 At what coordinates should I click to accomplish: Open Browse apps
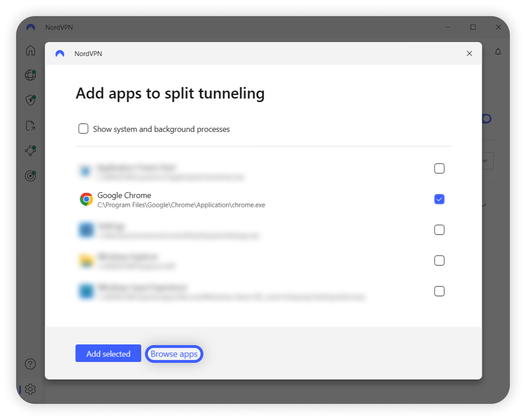click(x=174, y=354)
